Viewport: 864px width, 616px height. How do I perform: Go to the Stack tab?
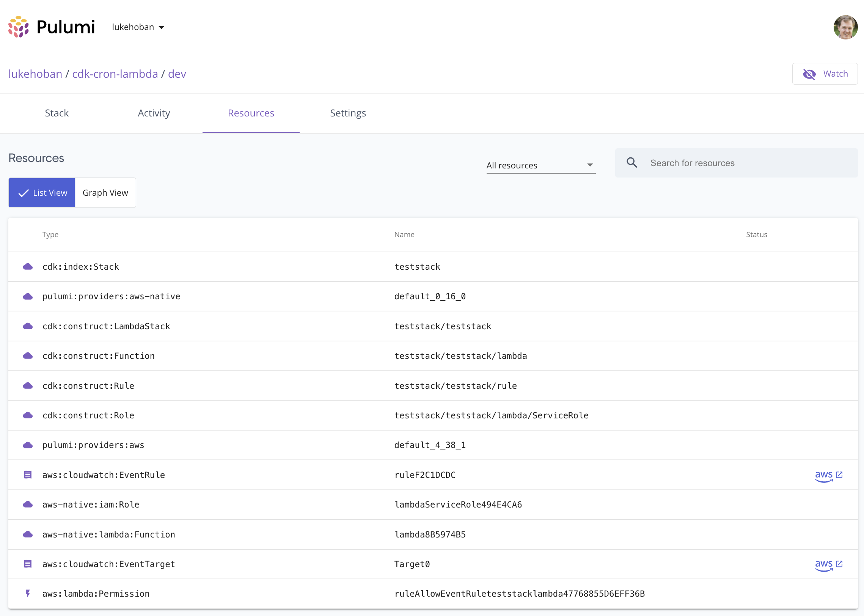tap(57, 113)
